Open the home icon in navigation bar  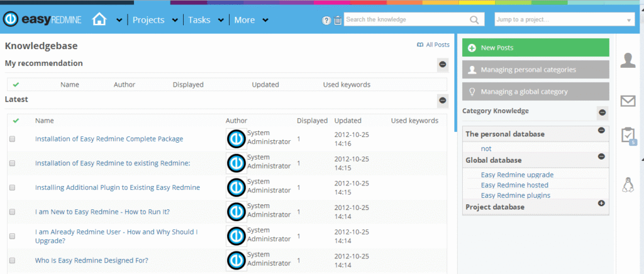99,20
